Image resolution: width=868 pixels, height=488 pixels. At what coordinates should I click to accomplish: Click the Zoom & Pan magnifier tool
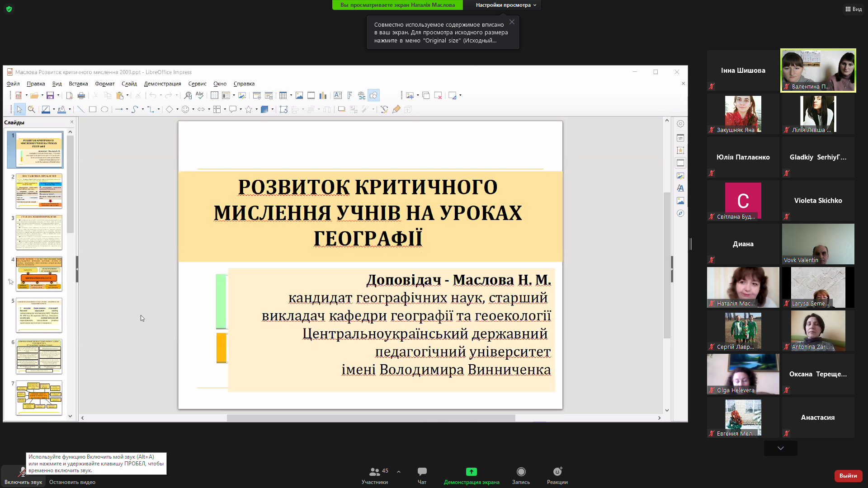31,109
